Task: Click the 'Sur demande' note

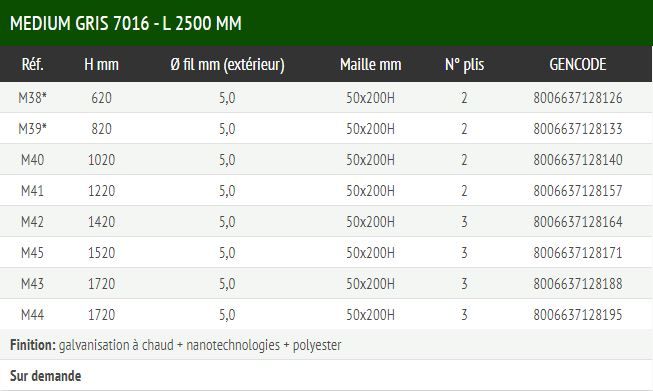Action: point(45,376)
